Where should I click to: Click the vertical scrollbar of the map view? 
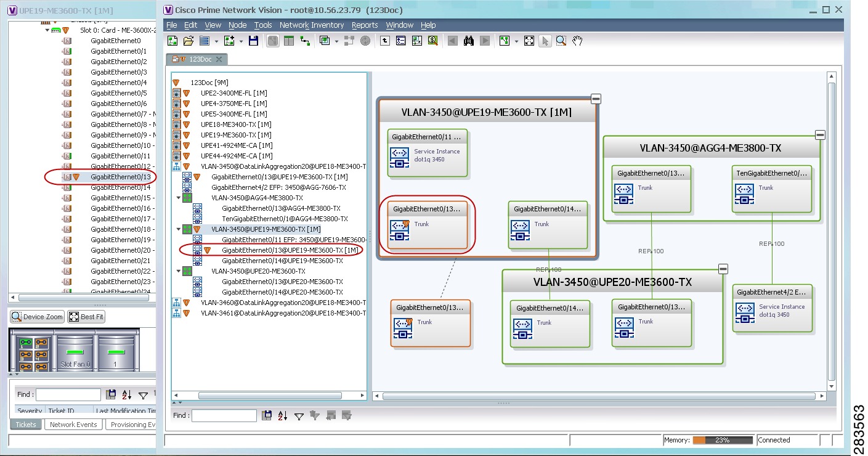point(832,231)
